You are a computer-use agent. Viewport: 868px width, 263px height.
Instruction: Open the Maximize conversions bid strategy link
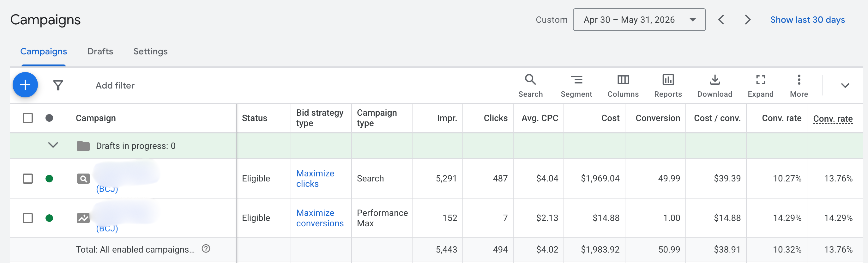(320, 218)
